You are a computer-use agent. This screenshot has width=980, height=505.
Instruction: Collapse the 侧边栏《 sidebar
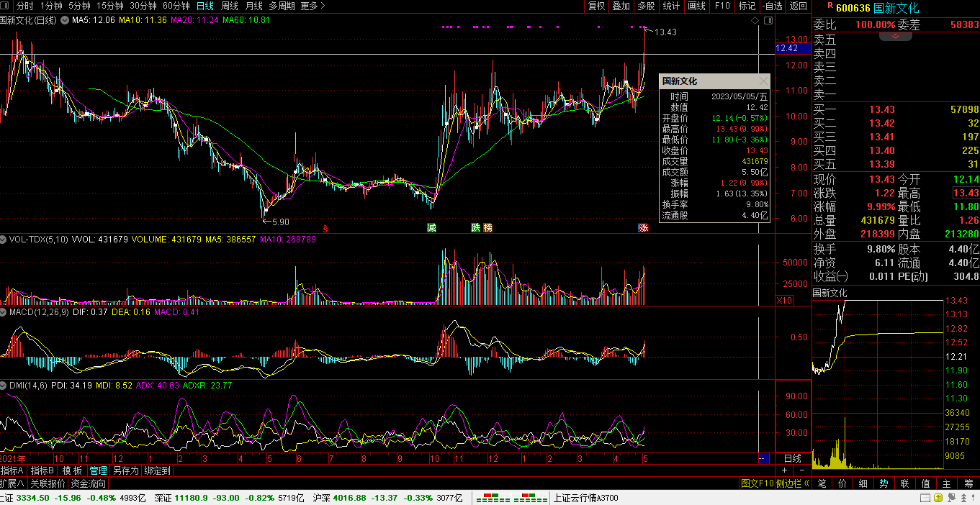(x=793, y=483)
